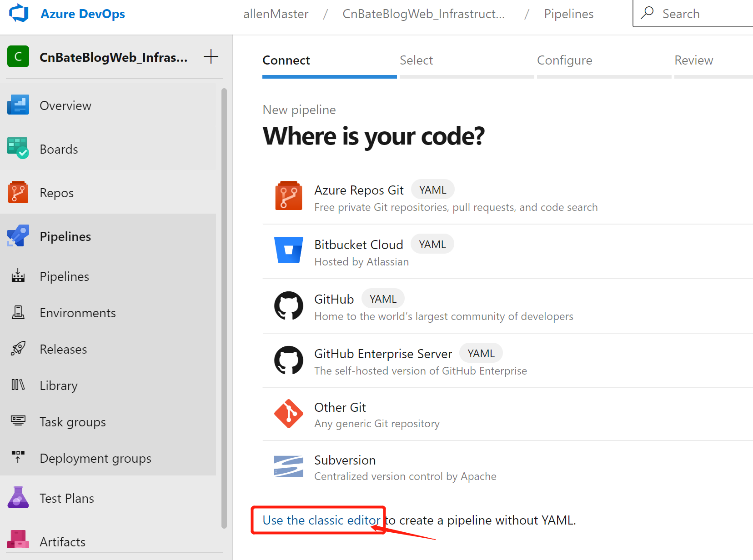Open Releases in the sidebar
The image size is (753, 560).
pos(63,350)
